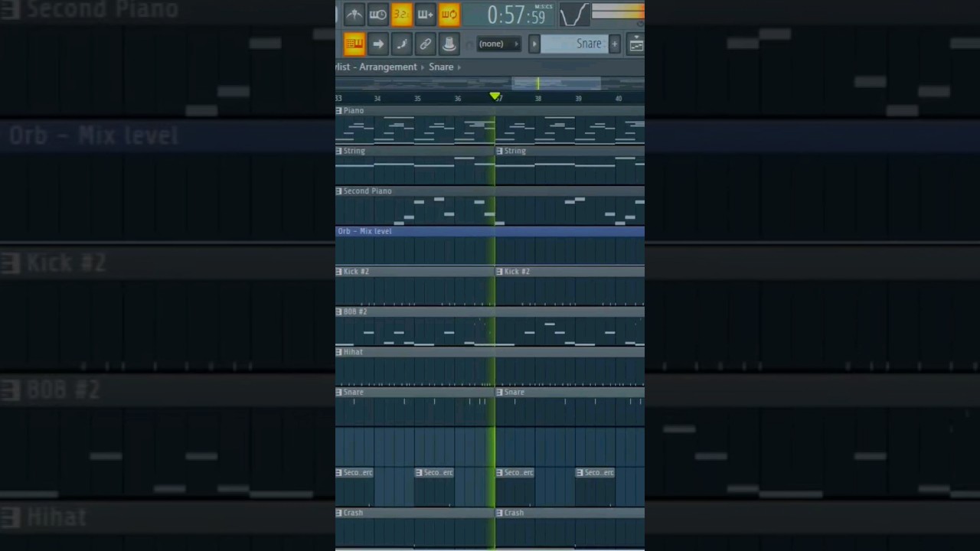Image resolution: width=980 pixels, height=551 pixels.
Task: Select second Crash clip title
Action: 514,513
